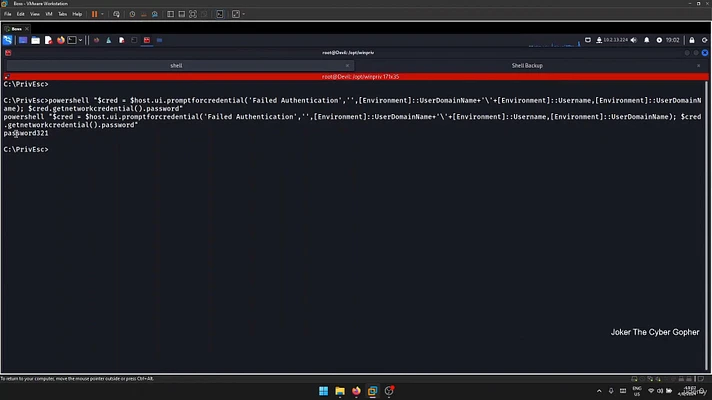
Task: Click the VMware pause button
Action: pos(94,14)
